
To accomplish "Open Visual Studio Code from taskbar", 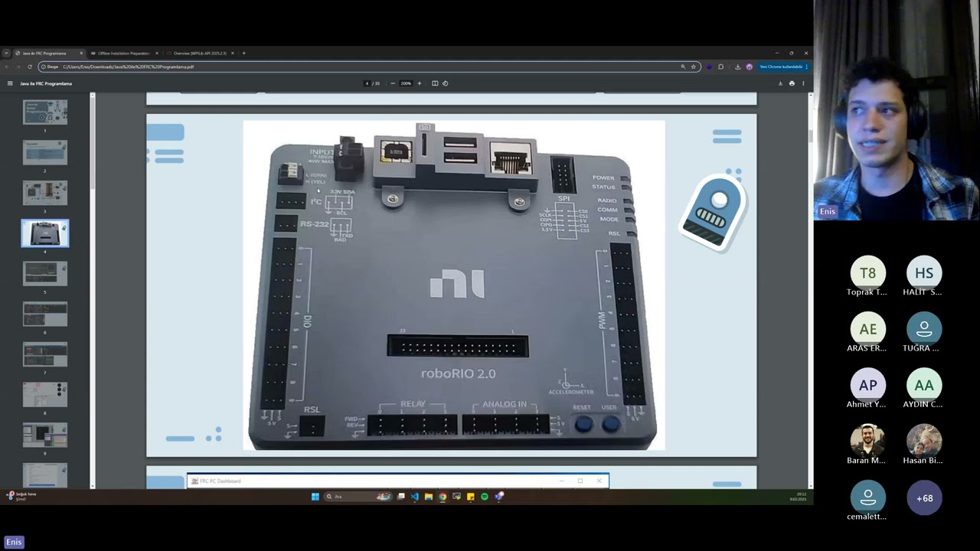I will [414, 497].
